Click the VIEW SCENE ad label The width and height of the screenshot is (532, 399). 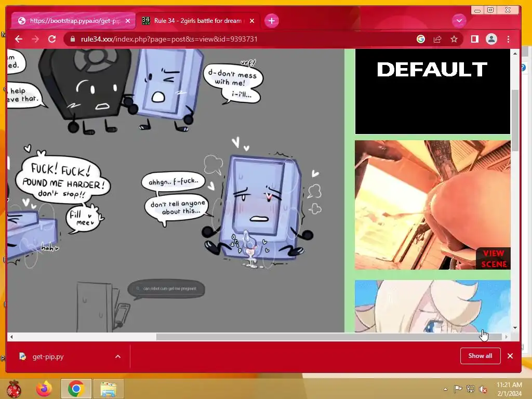point(494,259)
